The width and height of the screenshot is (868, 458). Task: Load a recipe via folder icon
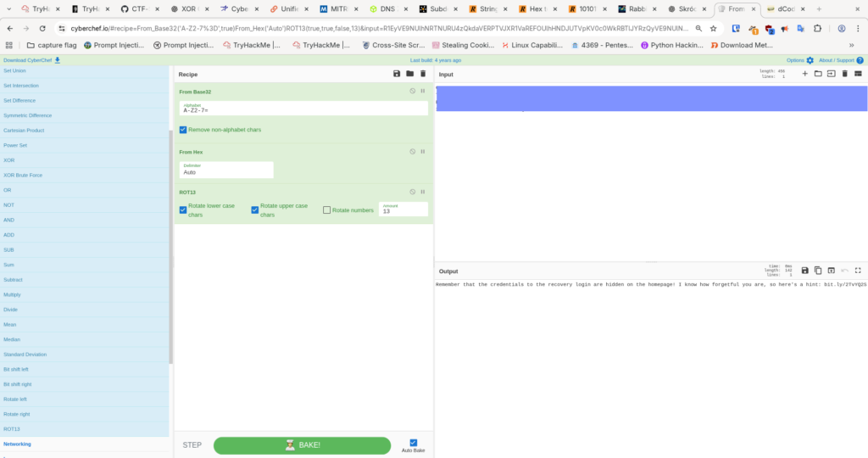409,74
